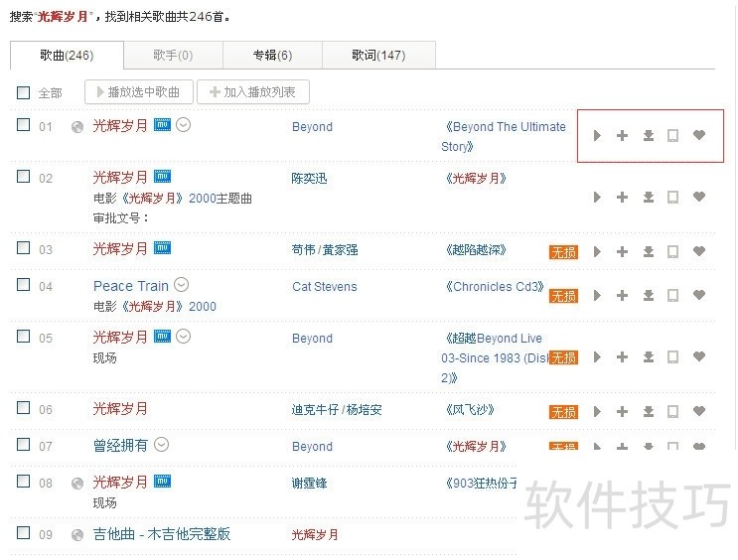This screenshot has width=738, height=560.
Task: Click the globe icon in row 09
Action: coord(77,535)
